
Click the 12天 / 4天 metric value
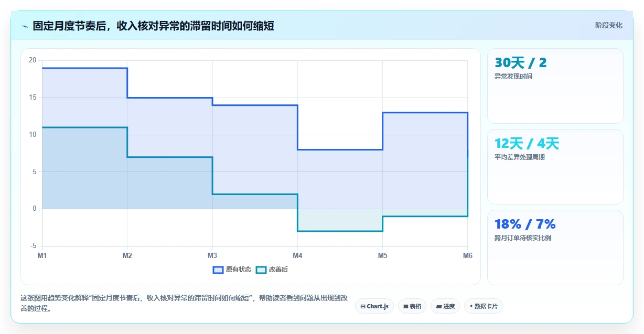(x=527, y=144)
